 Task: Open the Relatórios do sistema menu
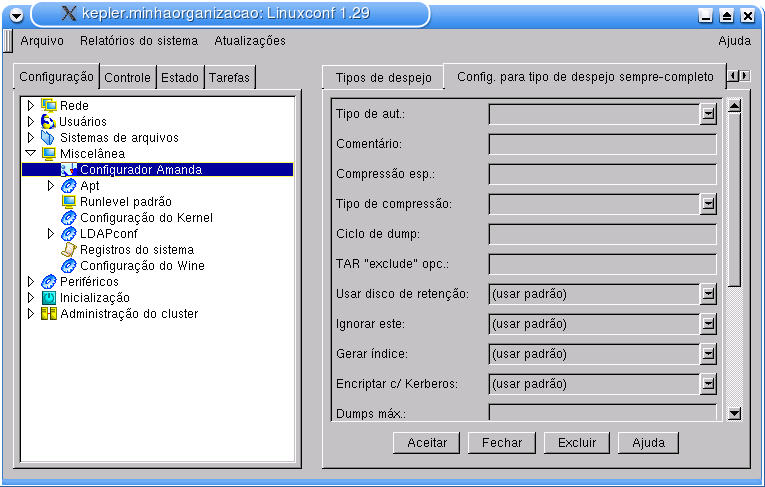coord(139,41)
